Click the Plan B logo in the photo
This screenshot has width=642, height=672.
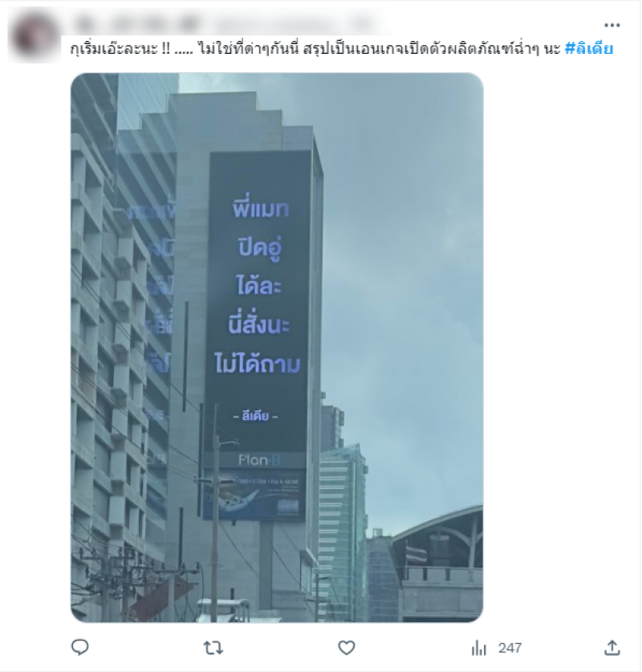[x=258, y=460]
